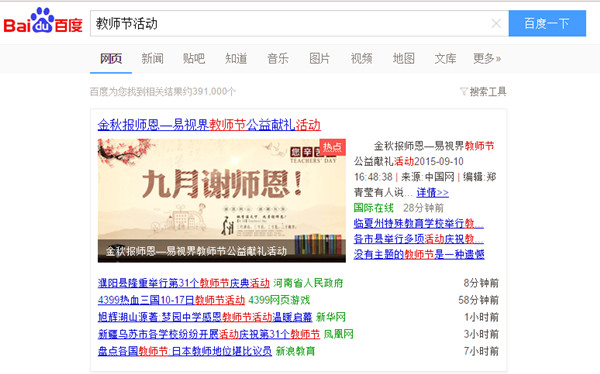Switch to the 图片 tab

(320, 59)
